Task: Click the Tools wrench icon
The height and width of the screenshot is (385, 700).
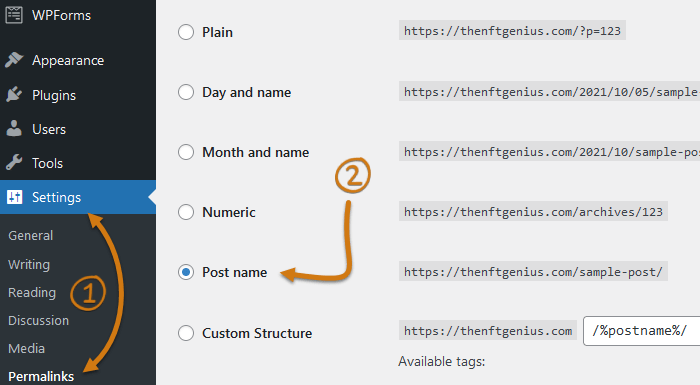Action: 14,163
